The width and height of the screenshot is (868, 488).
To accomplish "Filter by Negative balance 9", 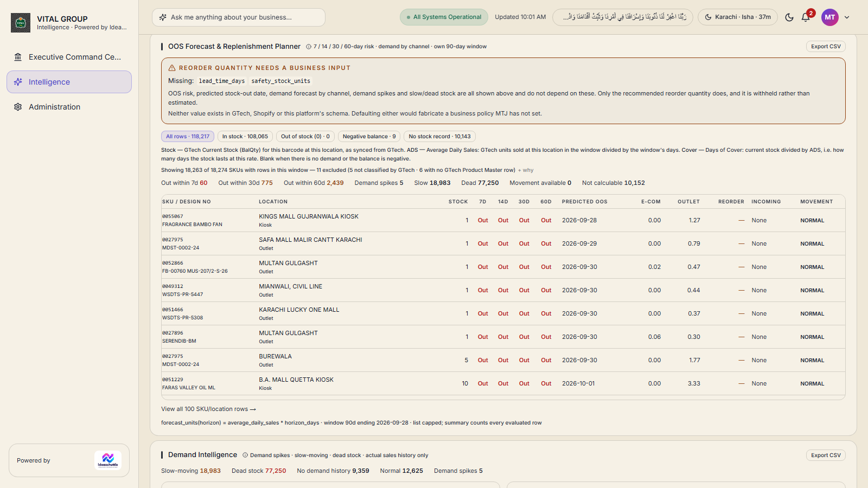I will point(369,137).
